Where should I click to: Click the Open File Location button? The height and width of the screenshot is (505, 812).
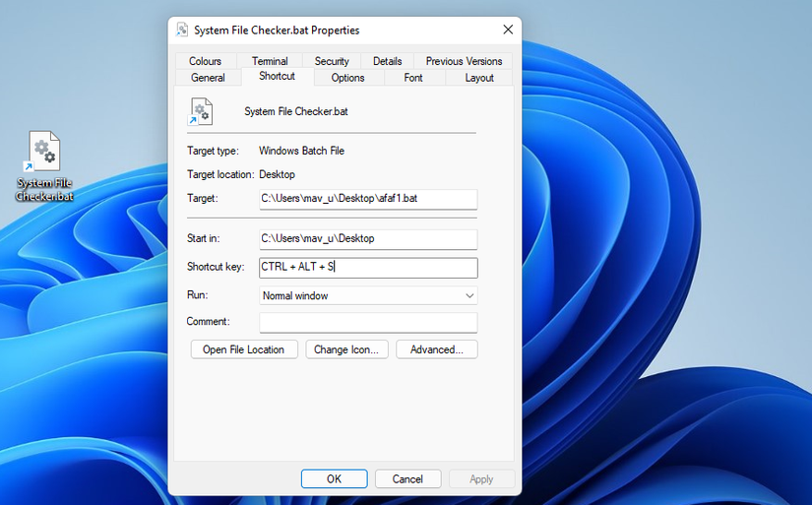pyautogui.click(x=244, y=349)
